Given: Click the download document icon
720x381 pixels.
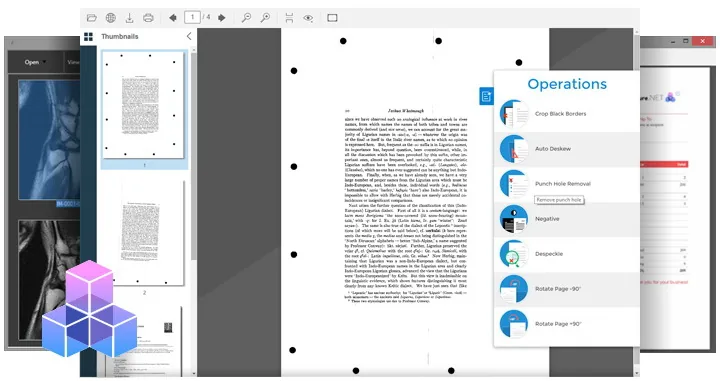Looking at the screenshot, I should [x=129, y=18].
